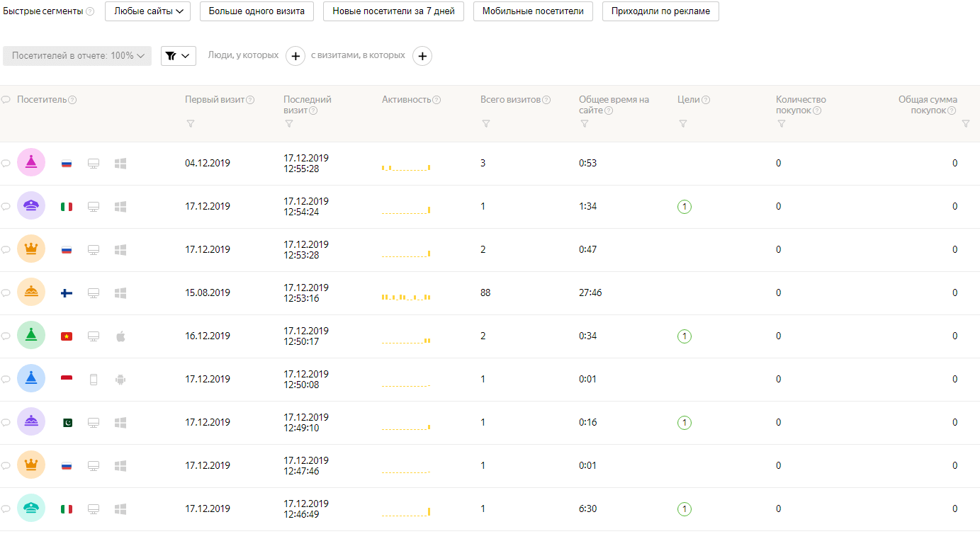Screen dimensions: 980x534
Task: Open help icon next to Быстрые сегменты
Action: pos(90,11)
